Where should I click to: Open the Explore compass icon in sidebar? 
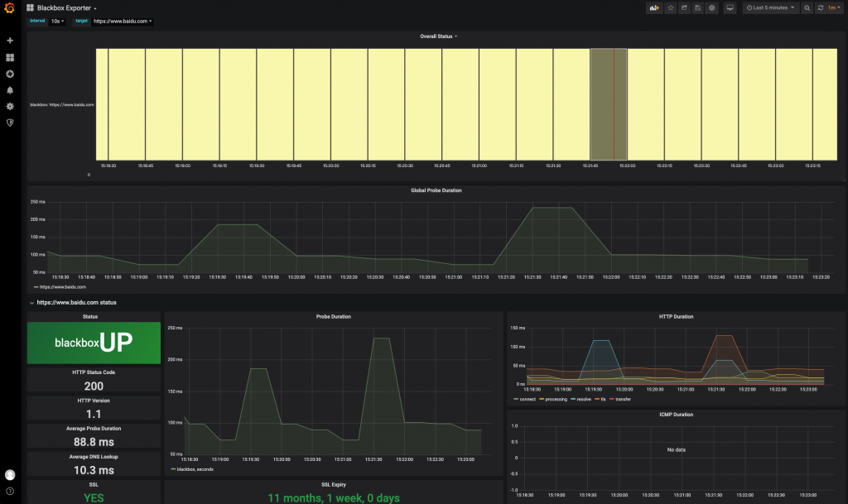point(10,74)
